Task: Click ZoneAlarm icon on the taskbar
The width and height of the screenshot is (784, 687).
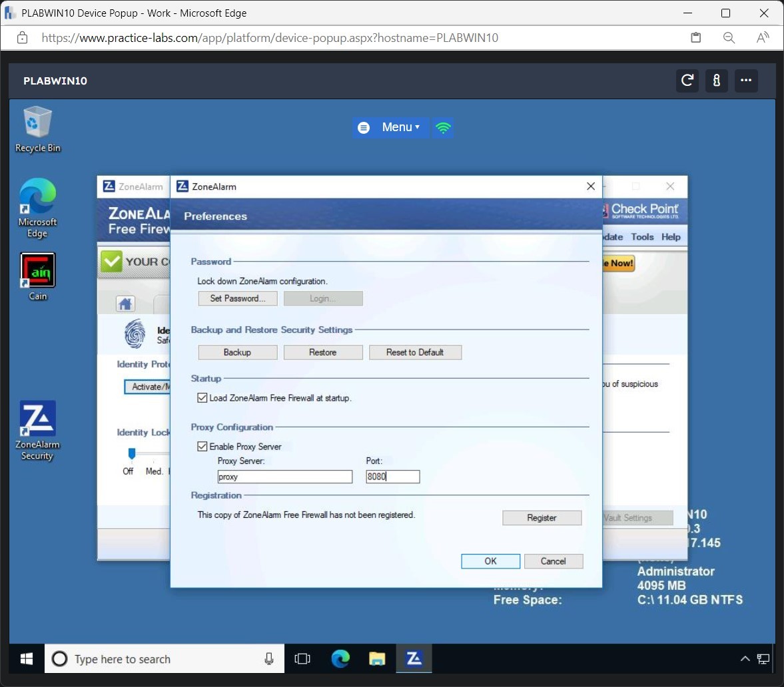Action: [414, 659]
